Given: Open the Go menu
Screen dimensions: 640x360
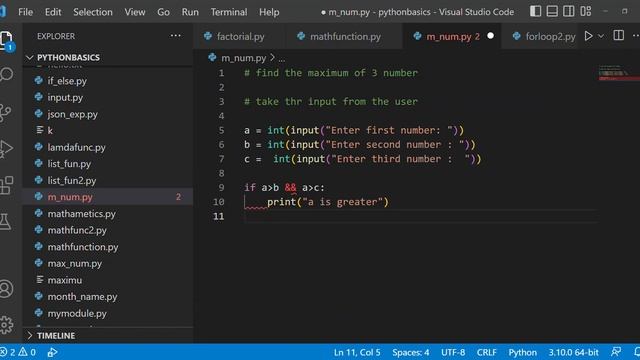Looking at the screenshot, I should coord(163,12).
